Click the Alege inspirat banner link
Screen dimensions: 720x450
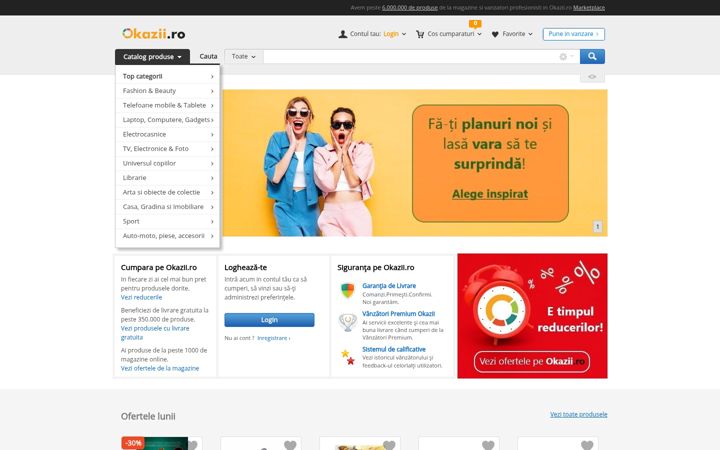click(x=490, y=194)
